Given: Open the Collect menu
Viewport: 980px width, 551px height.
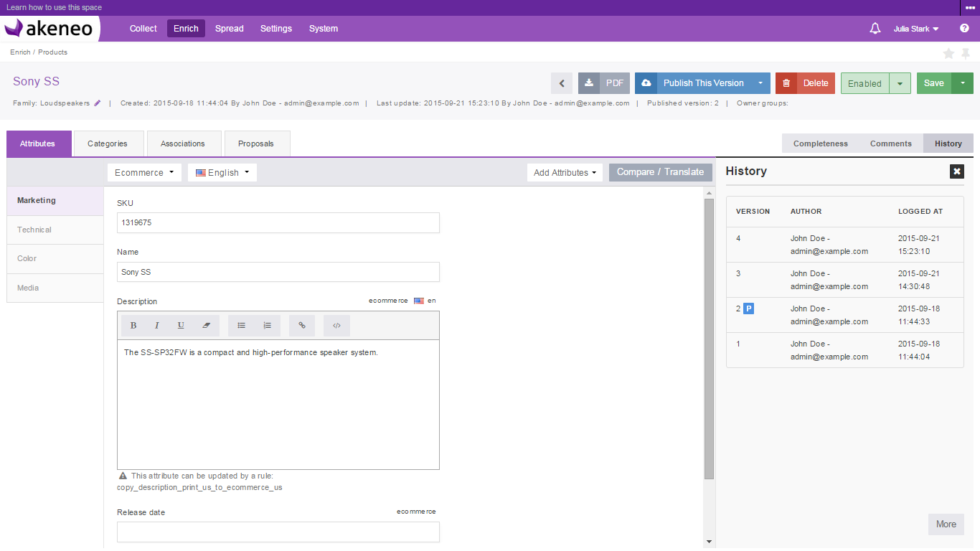Looking at the screenshot, I should coord(143,29).
